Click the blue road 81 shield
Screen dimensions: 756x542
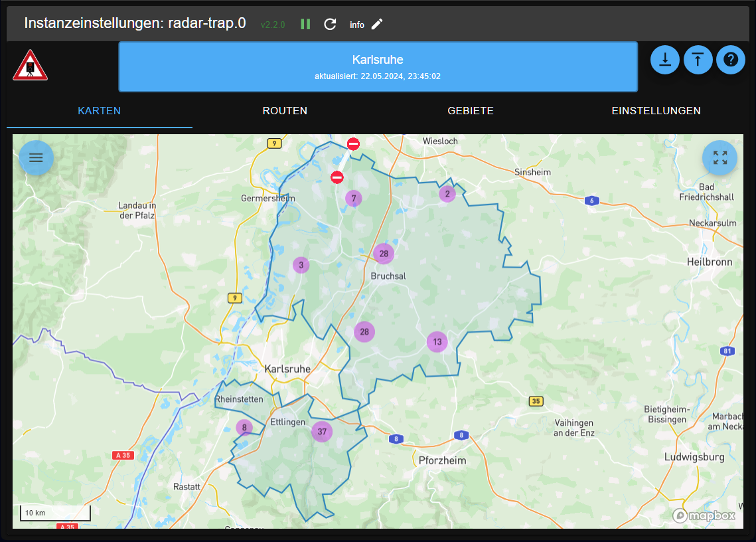(727, 351)
